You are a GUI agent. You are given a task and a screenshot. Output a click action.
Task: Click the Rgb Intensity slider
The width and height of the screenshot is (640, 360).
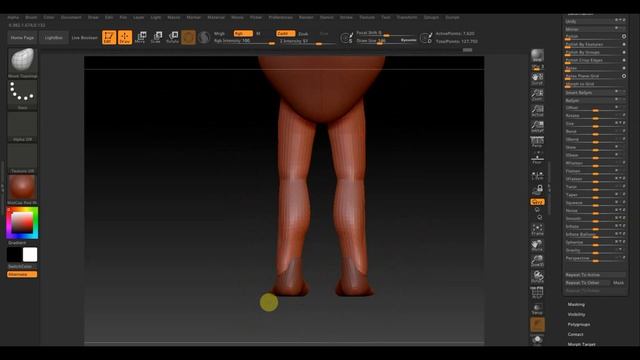coord(244,41)
